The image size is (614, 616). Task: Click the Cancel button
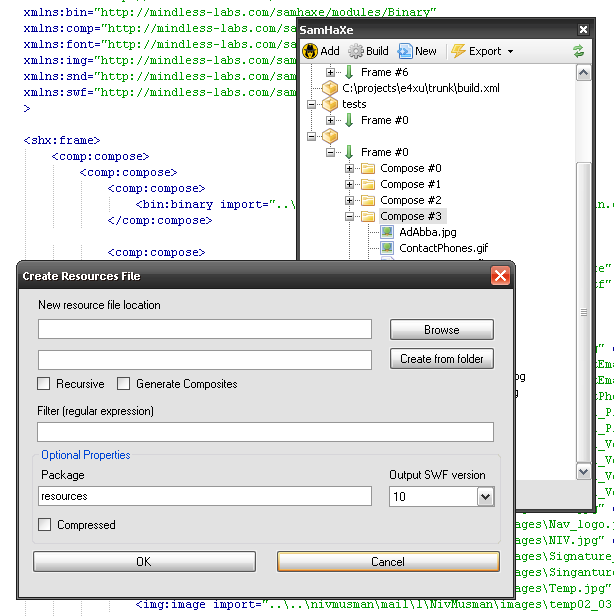(388, 562)
